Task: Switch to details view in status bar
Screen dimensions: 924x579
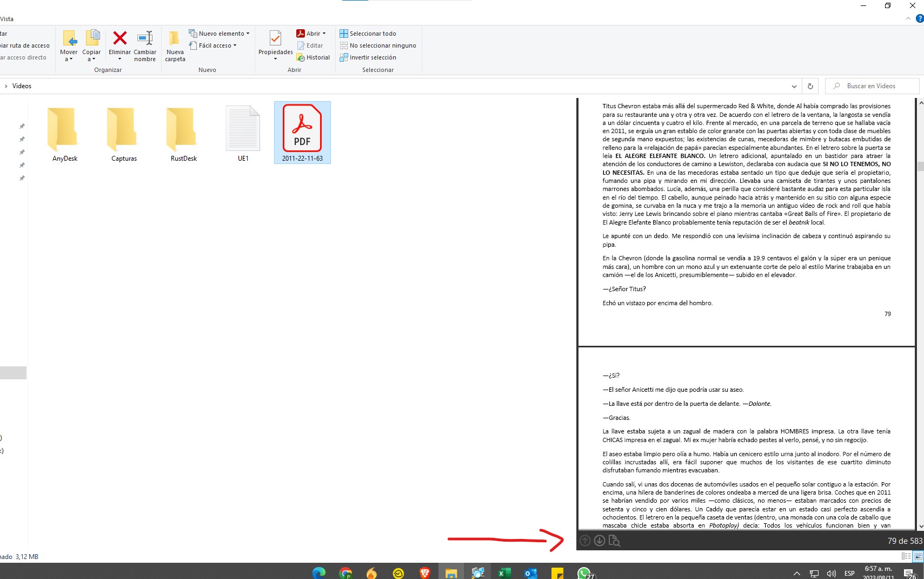Action: pos(906,556)
